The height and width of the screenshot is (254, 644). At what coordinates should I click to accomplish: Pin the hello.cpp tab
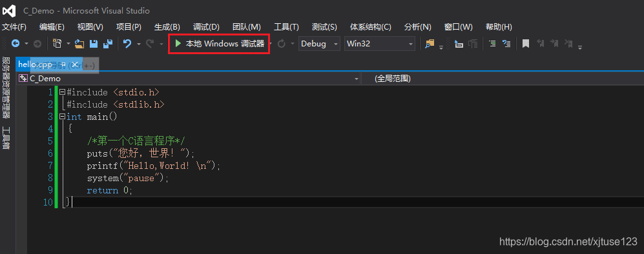click(63, 64)
